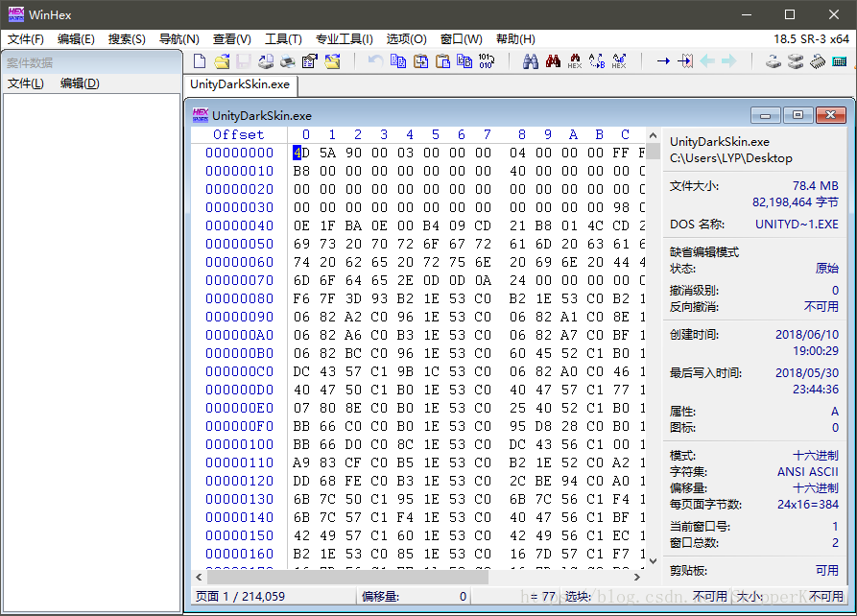The width and height of the screenshot is (857, 616).
Task: Click the 2018/06/10 creation date value
Action: (807, 335)
